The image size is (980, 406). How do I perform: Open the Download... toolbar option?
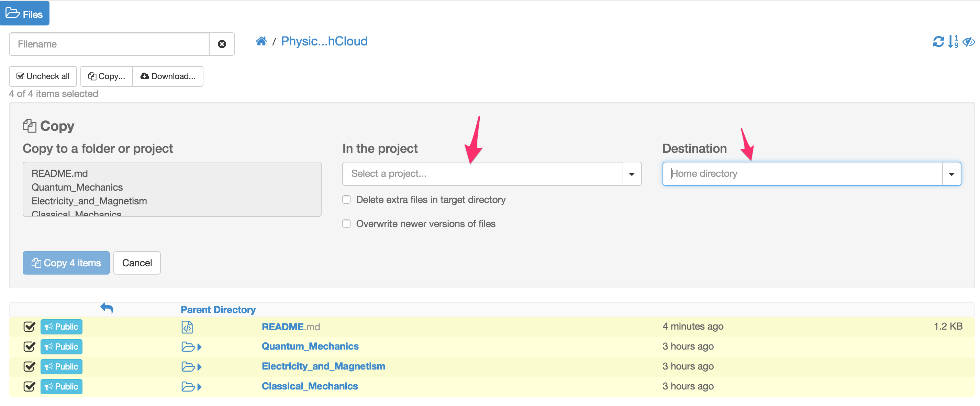pos(168,76)
